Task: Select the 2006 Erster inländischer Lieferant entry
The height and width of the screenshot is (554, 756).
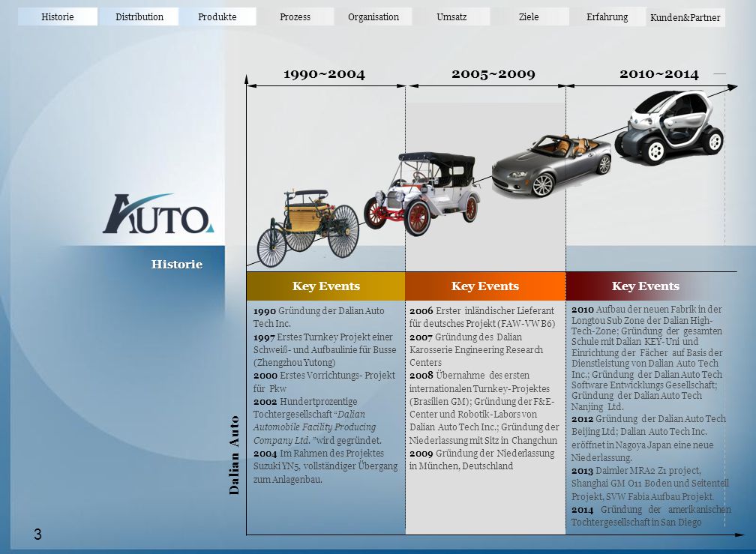Action: pyautogui.click(x=482, y=317)
